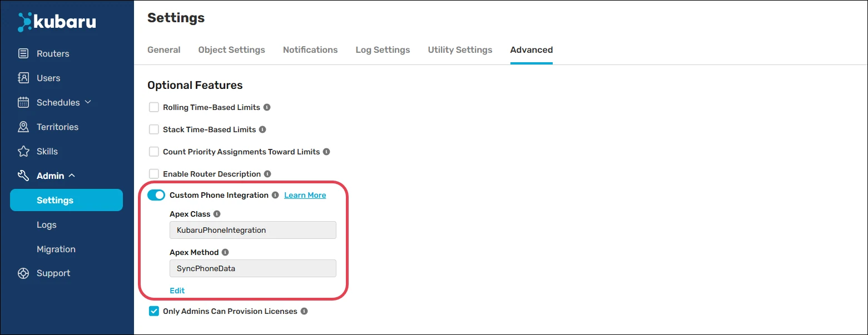Click info icon beside Stack Time-Based Limits

pos(262,129)
